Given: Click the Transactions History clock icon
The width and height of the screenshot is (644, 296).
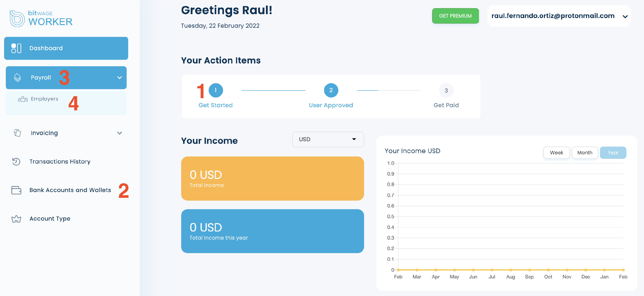Looking at the screenshot, I should coord(16,162).
